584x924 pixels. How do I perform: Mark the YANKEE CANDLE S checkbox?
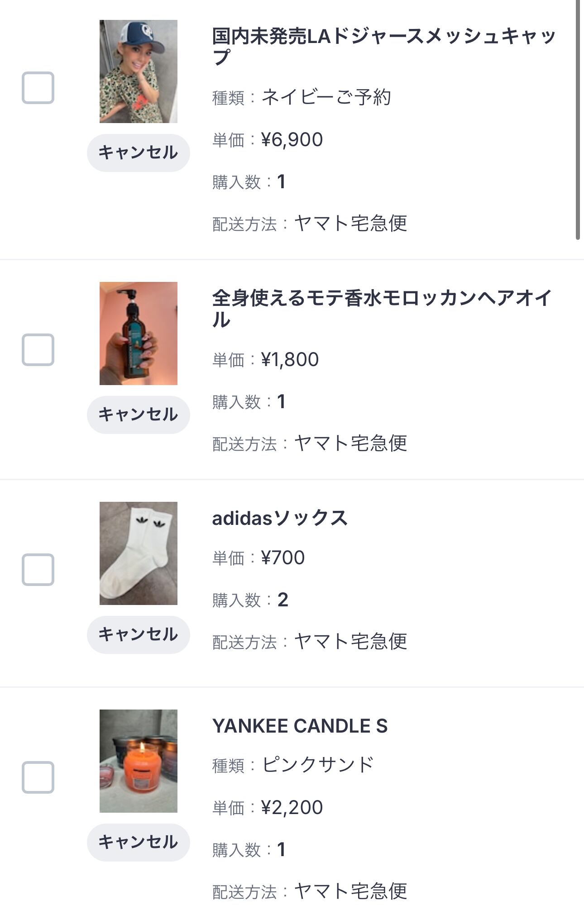38,777
